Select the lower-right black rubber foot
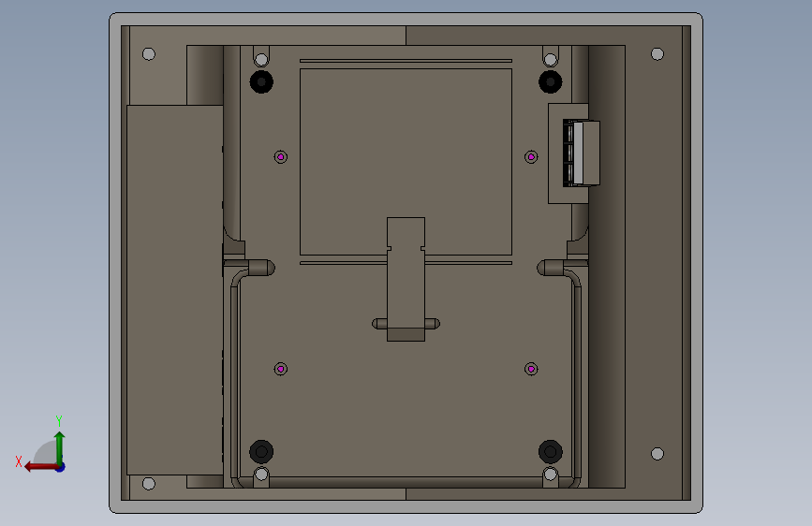The width and height of the screenshot is (812, 526). (551, 451)
